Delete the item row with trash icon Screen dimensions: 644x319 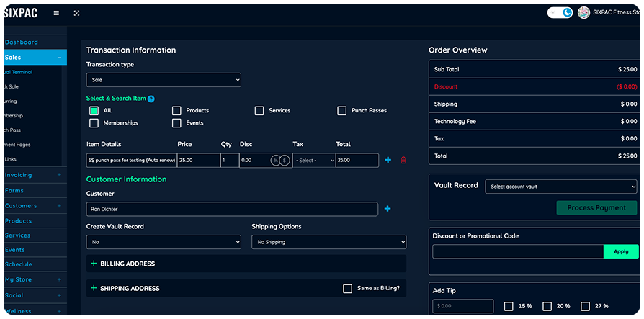pos(403,160)
